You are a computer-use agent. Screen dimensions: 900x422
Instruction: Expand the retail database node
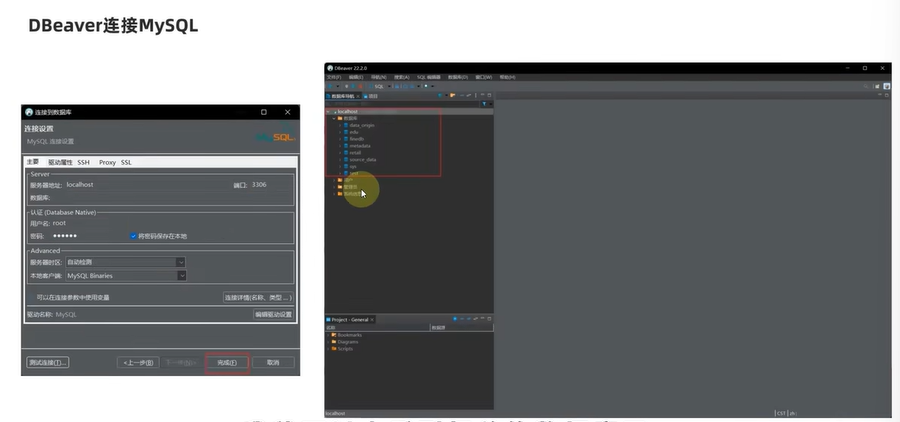[340, 153]
